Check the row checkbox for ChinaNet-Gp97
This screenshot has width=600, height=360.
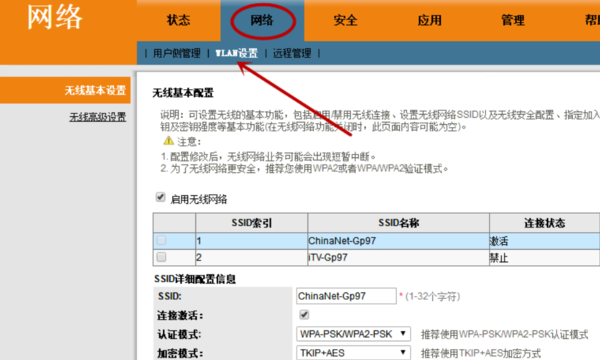click(161, 240)
